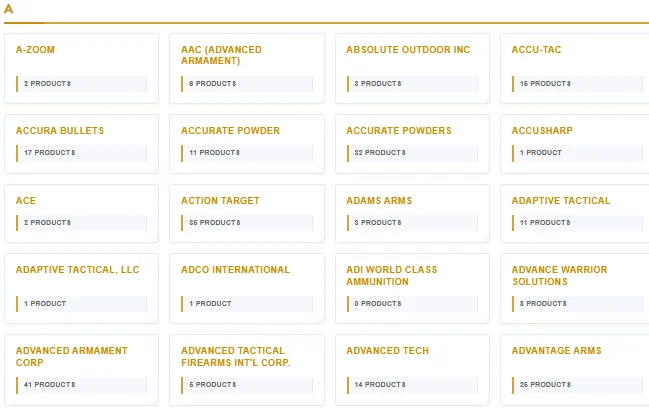Open the ACE brand link
The image size is (649, 408).
26,201
